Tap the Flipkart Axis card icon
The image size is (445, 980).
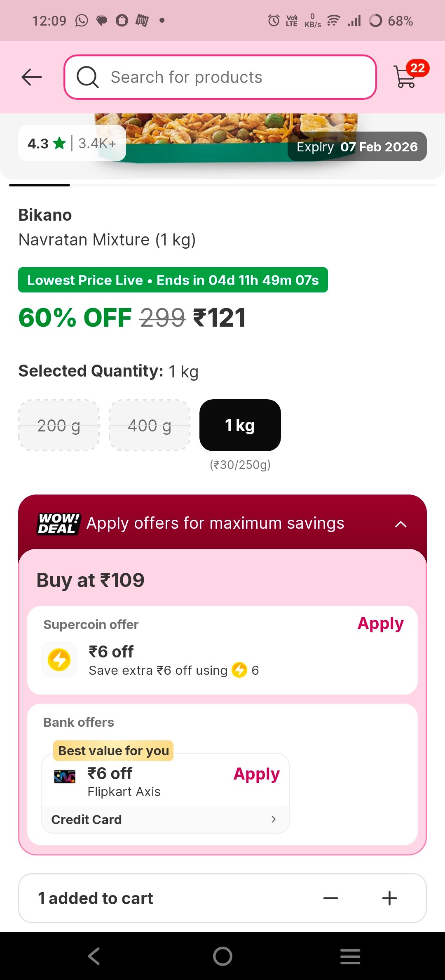[65, 777]
